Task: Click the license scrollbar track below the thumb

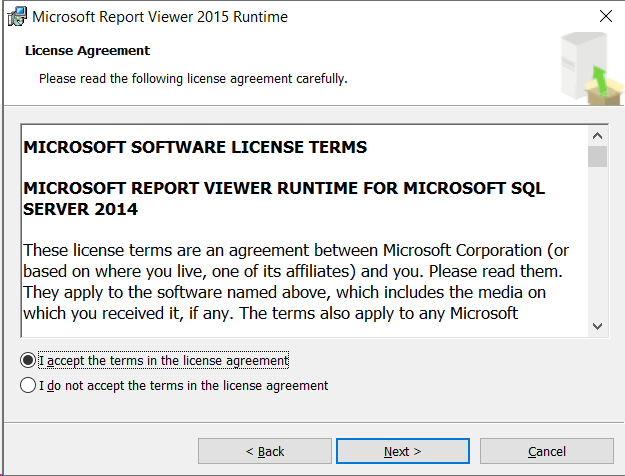Action: click(597, 242)
